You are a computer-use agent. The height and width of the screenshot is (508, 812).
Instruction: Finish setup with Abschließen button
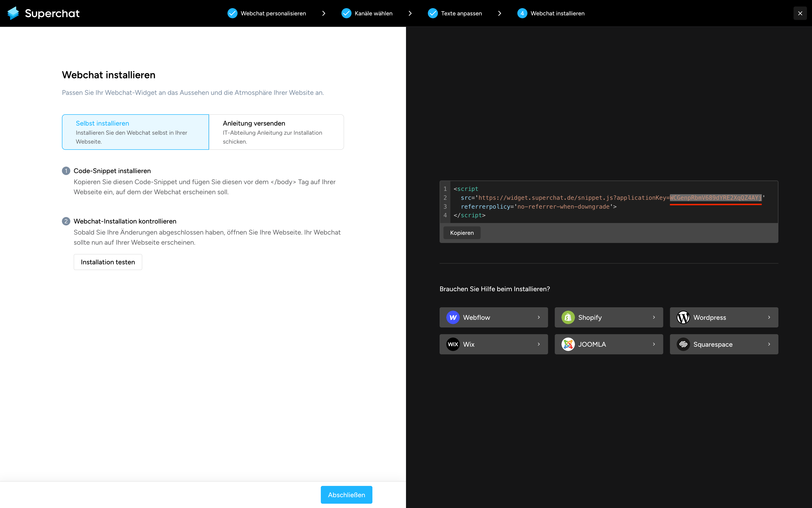[x=346, y=495]
